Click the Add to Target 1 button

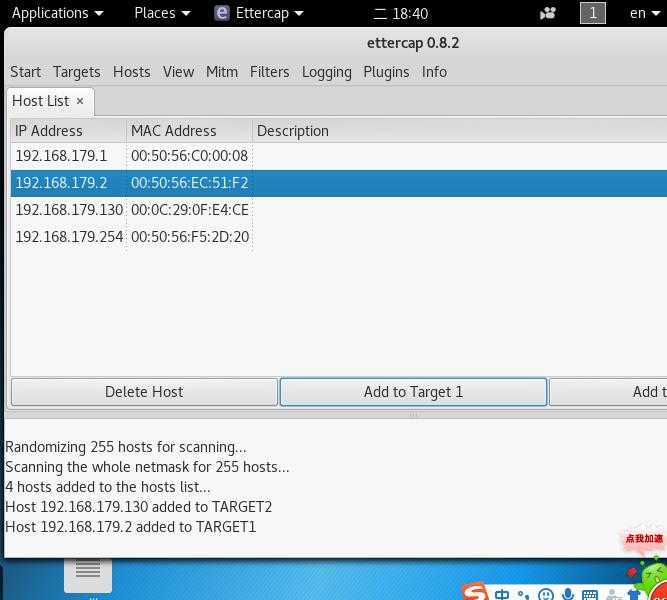pos(413,392)
